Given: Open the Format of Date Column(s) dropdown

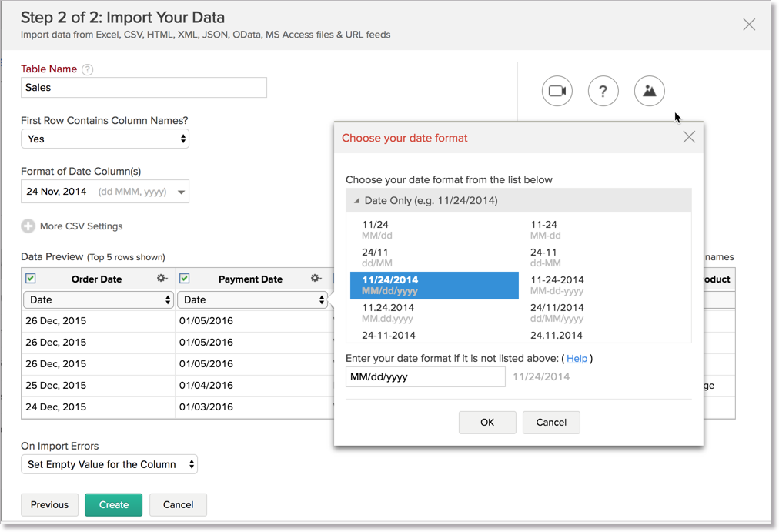Looking at the screenshot, I should [x=105, y=192].
